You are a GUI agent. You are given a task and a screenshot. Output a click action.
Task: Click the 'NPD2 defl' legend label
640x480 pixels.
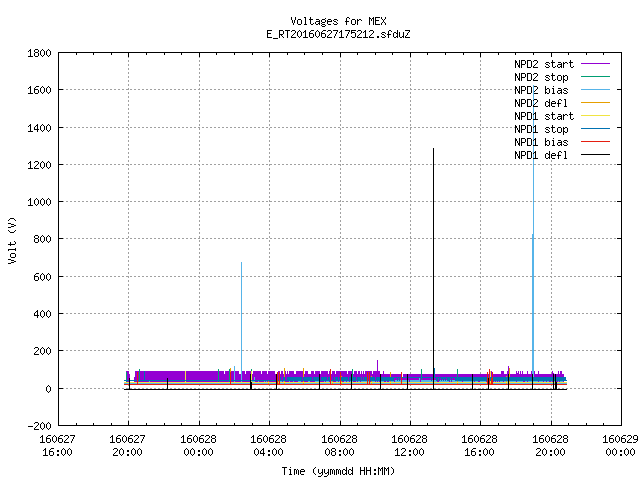[x=541, y=103]
